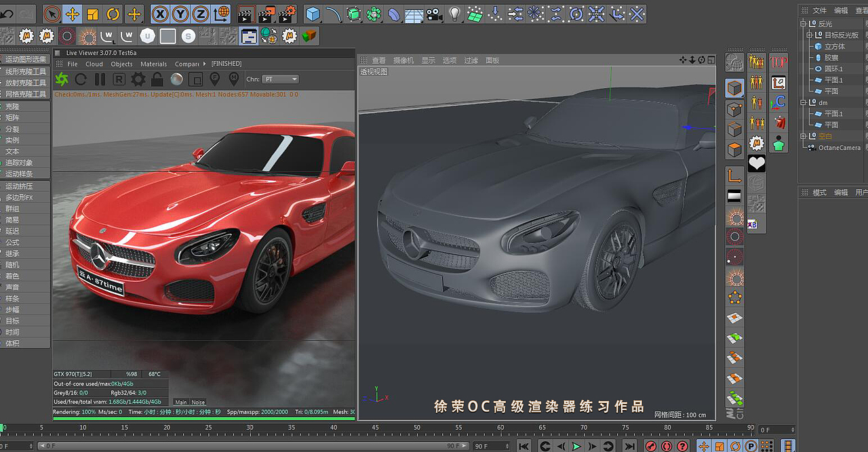Toggle the Live Viewer lock resolution padlock
Viewport: 868px width, 452px height.
(x=157, y=79)
